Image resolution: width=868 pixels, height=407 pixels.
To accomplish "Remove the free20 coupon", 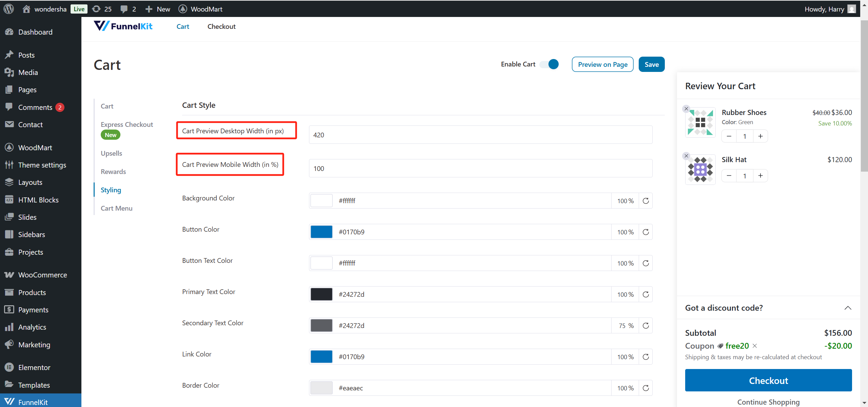I will point(755,346).
